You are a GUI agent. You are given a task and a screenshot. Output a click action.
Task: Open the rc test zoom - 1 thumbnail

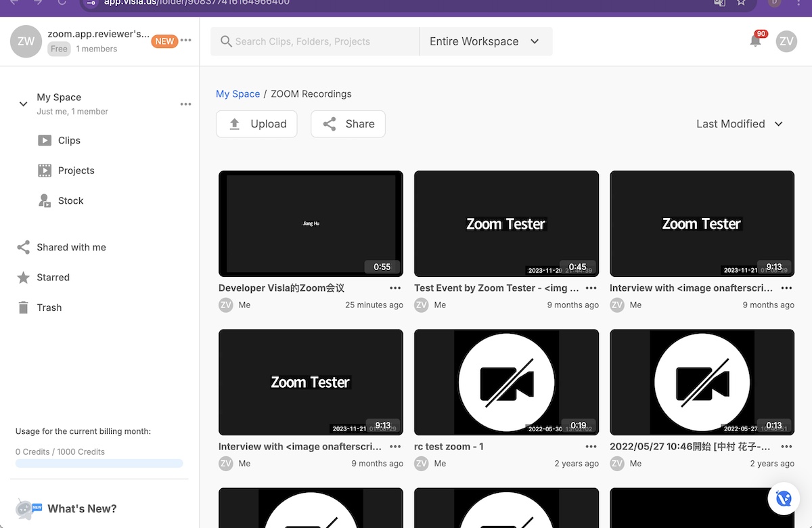pos(506,382)
